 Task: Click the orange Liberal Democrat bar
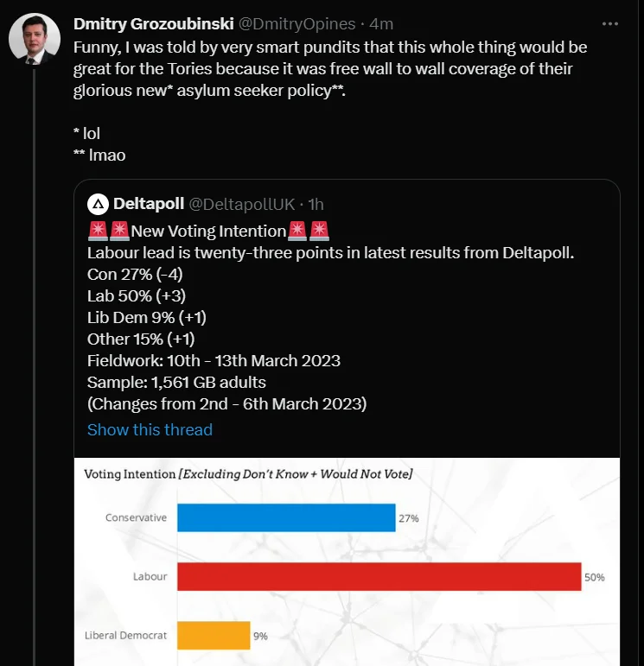[214, 636]
